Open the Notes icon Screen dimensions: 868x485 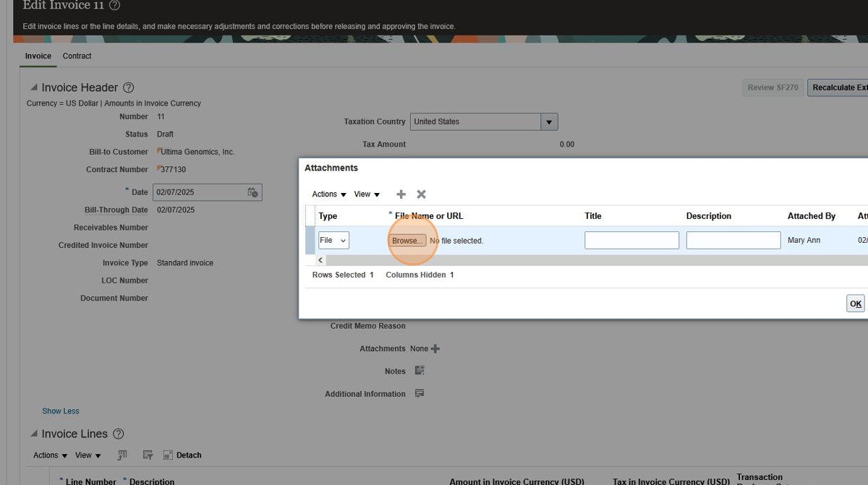[x=419, y=371]
